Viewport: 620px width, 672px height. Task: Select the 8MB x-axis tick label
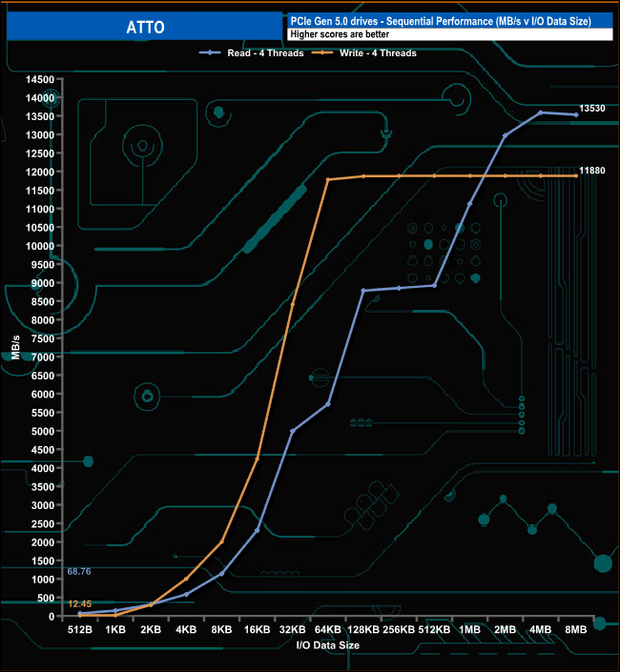576,629
